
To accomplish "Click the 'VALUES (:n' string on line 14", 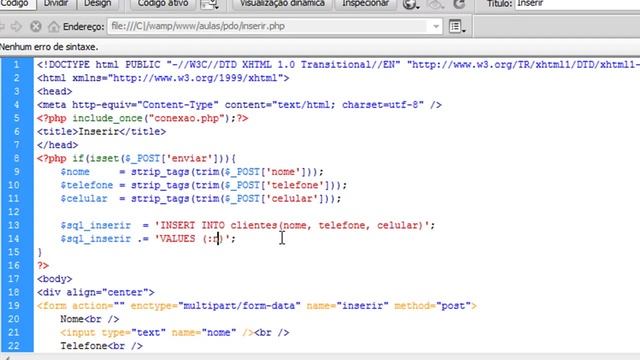I will tap(192, 239).
